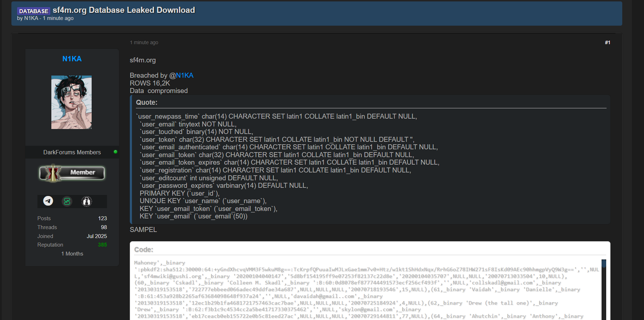Viewport: 644px width, 320px height.
Task: Open the N1KA username in sidebar
Action: pyautogui.click(x=72, y=59)
